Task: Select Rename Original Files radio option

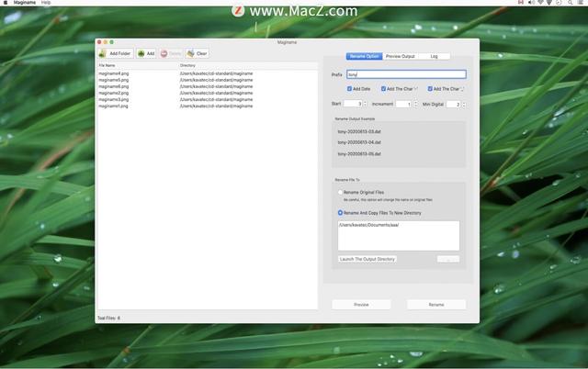Action: click(x=340, y=192)
